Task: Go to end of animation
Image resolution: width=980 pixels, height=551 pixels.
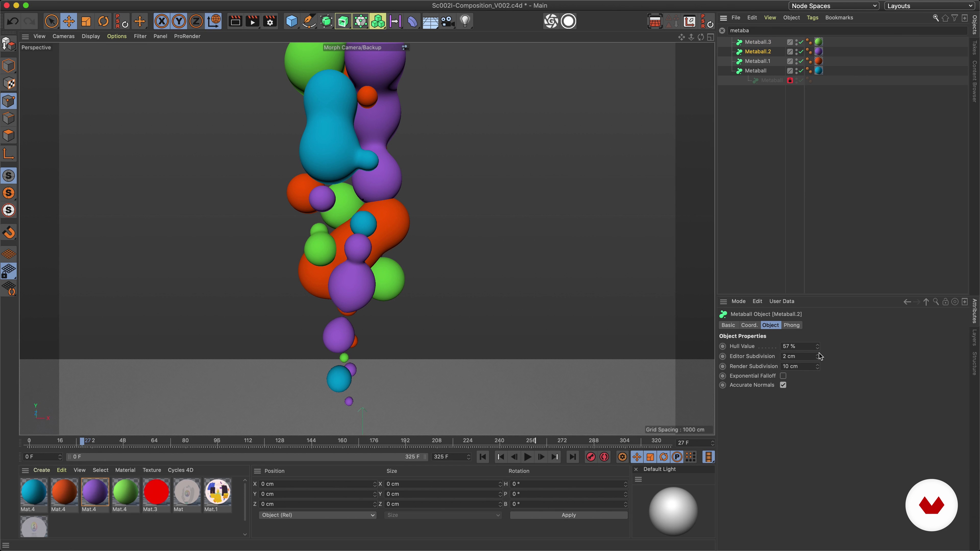Action: tap(572, 457)
